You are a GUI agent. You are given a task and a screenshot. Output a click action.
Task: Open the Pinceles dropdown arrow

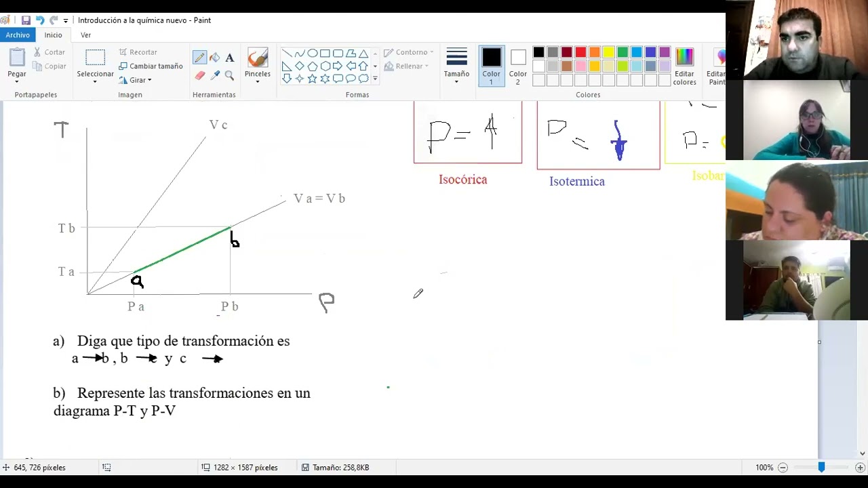[x=258, y=82]
